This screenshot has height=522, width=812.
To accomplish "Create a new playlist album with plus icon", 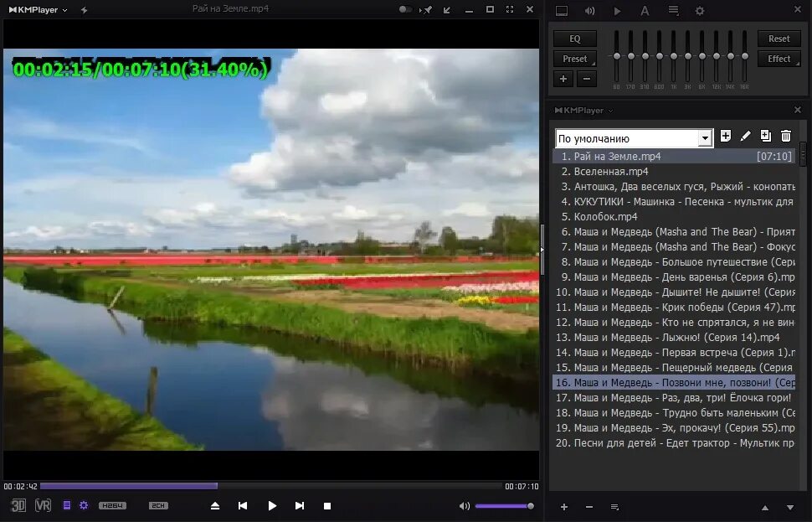I will [726, 136].
